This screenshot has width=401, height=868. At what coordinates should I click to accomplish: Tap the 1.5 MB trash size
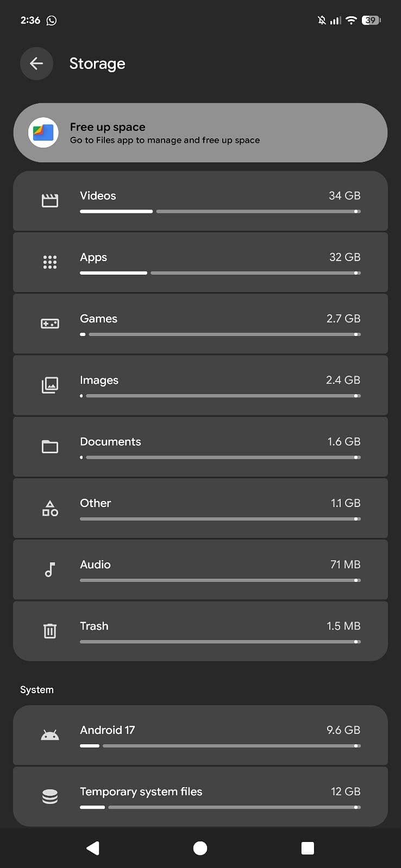click(x=343, y=626)
